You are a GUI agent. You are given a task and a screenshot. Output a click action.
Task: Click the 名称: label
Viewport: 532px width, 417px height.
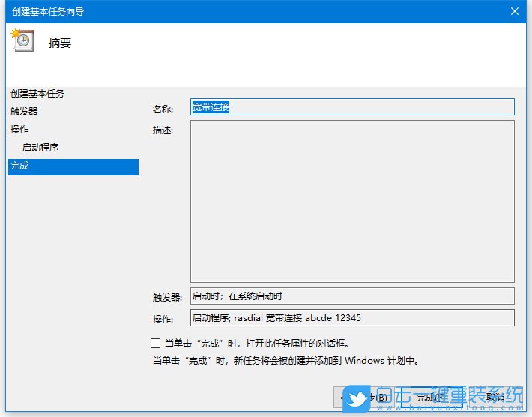[163, 109]
